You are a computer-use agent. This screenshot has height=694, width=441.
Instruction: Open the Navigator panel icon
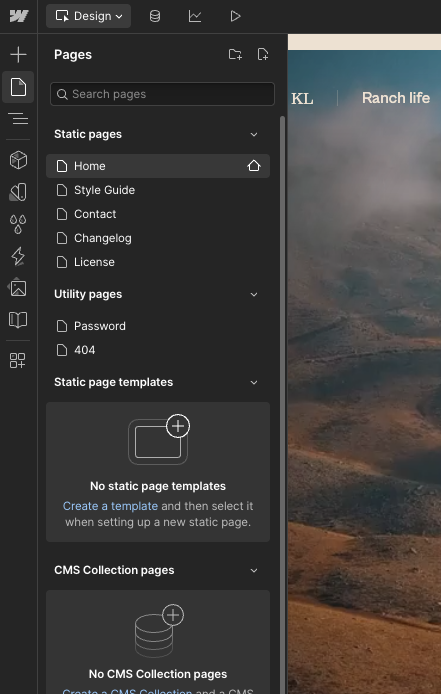[18, 119]
